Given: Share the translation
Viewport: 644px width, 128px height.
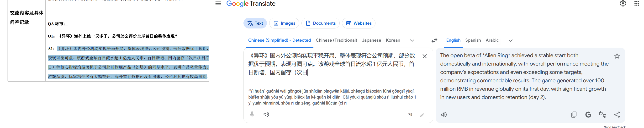Looking at the screenshot, I should [617, 114].
